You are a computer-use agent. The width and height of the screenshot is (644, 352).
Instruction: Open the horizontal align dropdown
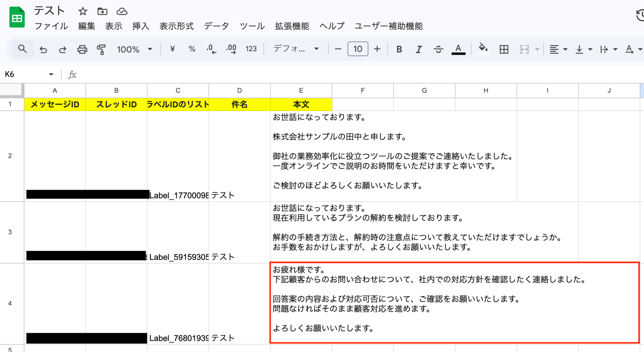point(558,49)
